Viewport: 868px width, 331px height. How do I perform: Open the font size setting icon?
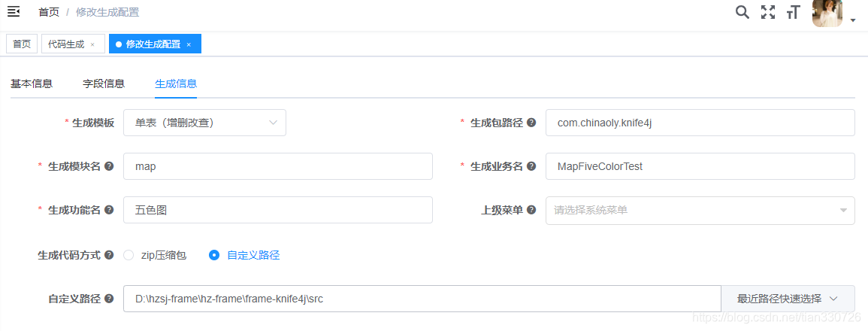(794, 12)
